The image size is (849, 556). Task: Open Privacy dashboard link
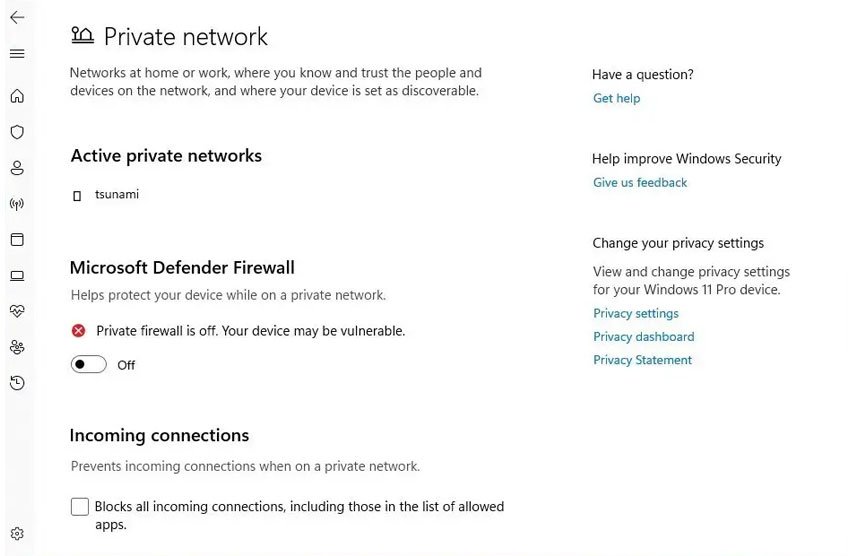tap(643, 337)
